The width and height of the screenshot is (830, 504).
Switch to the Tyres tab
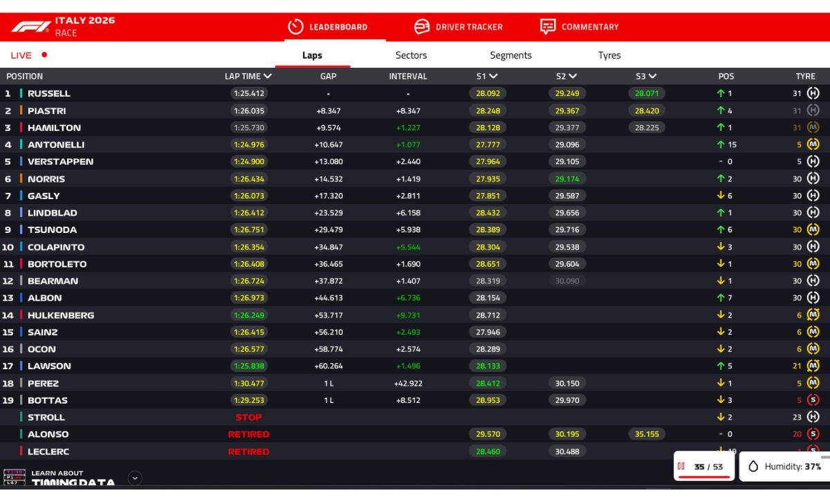pos(609,55)
